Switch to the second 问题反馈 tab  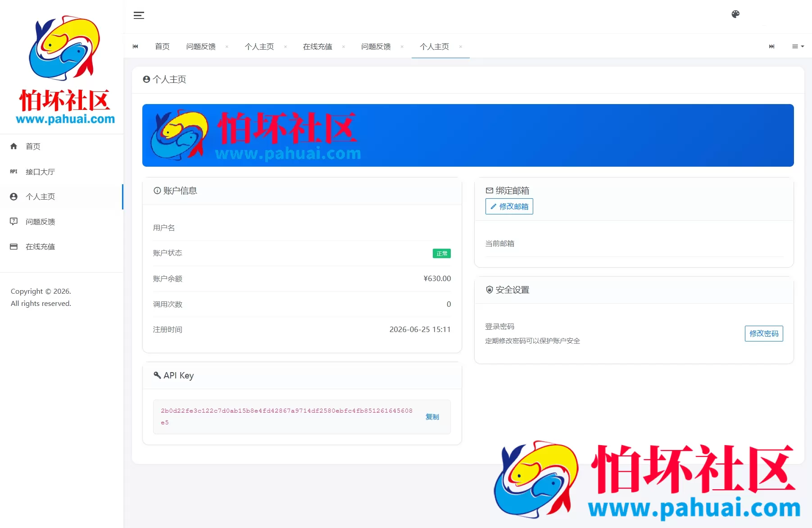[x=376, y=46]
